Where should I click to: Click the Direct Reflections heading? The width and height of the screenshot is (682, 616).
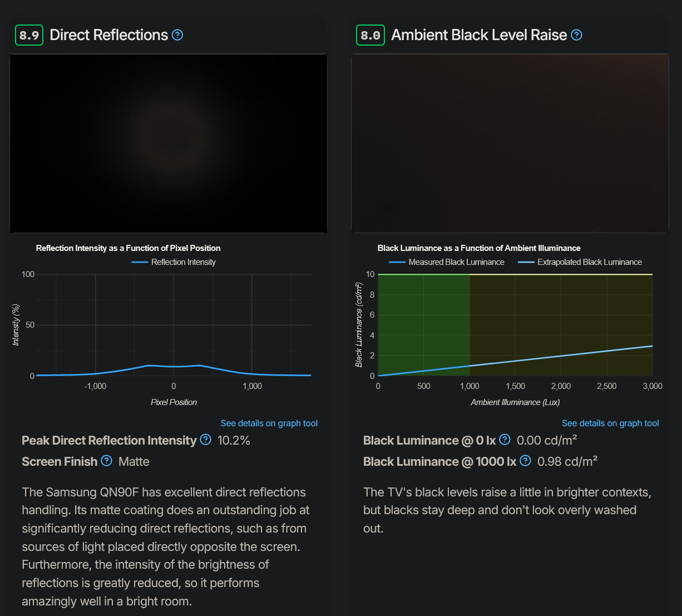click(x=108, y=35)
